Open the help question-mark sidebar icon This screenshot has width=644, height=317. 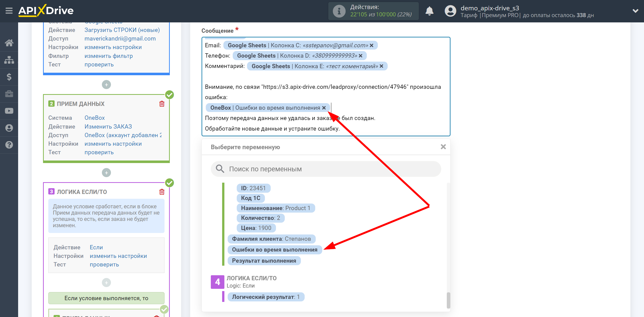click(x=9, y=145)
